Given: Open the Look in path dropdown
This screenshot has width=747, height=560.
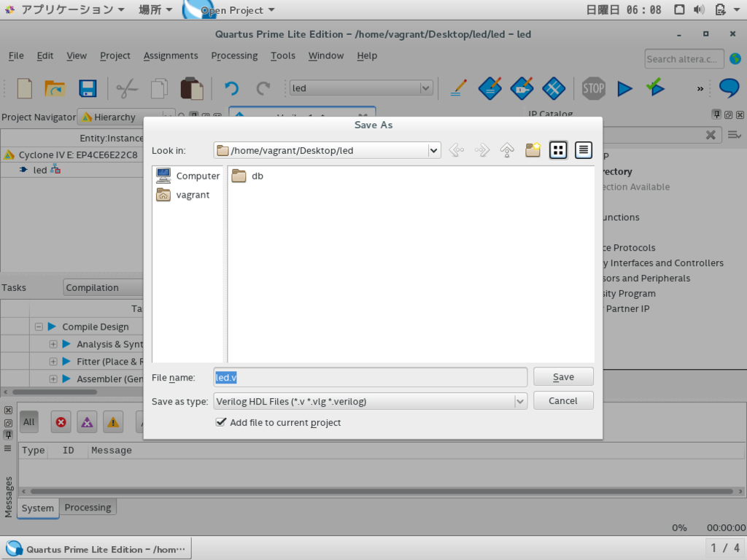Looking at the screenshot, I should pyautogui.click(x=433, y=151).
